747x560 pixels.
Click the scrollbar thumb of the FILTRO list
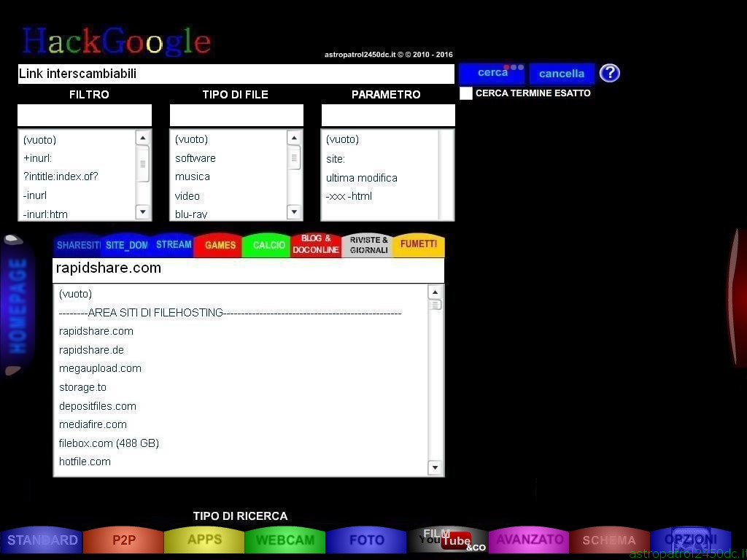[142, 164]
